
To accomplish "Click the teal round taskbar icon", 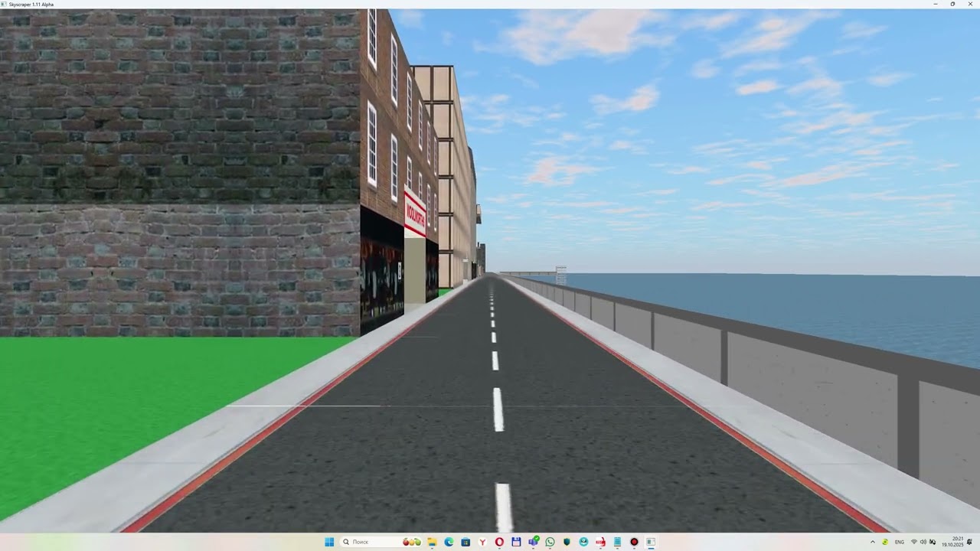I will point(583,542).
